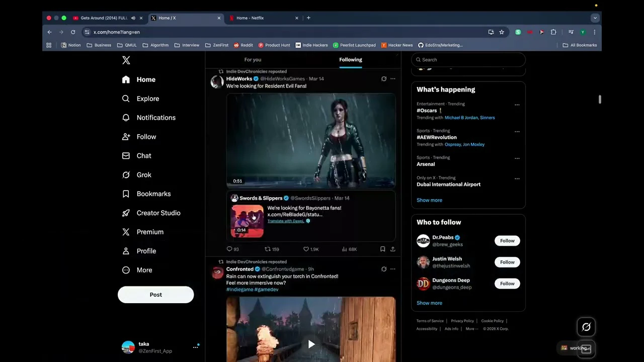Open Chrome extensions puzzle icon
Image resolution: width=644 pixels, height=362 pixels.
coord(553,32)
